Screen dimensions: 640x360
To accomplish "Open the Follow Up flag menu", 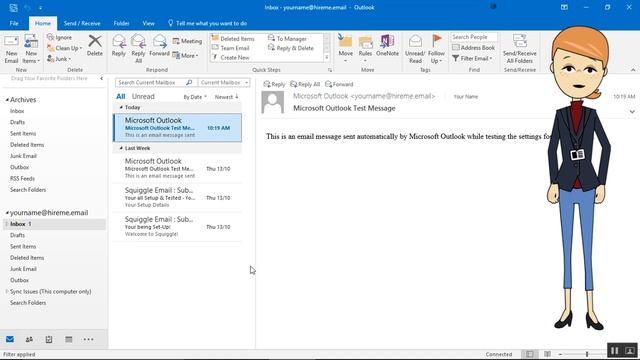I will point(436,49).
